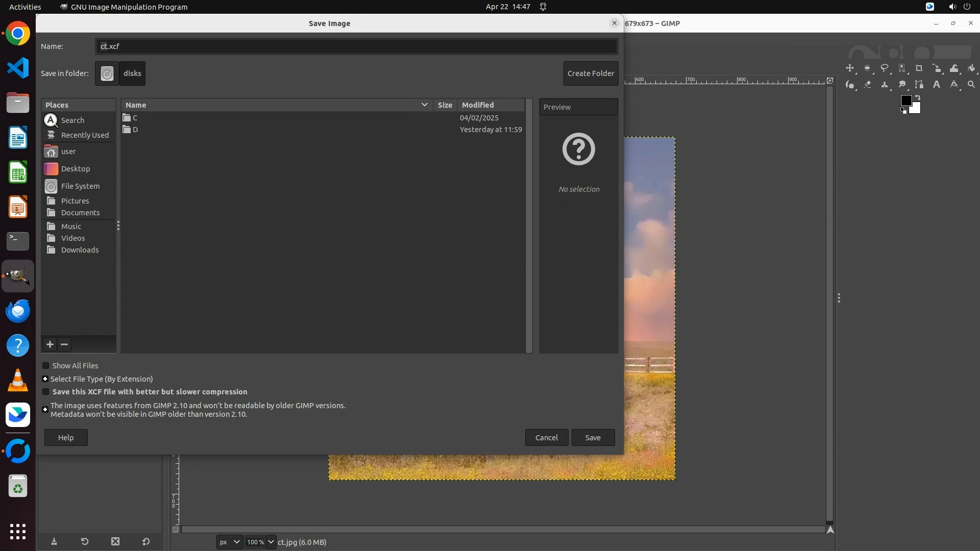Enable the Show All Files checkbox
The image size is (980, 551).
click(46, 366)
